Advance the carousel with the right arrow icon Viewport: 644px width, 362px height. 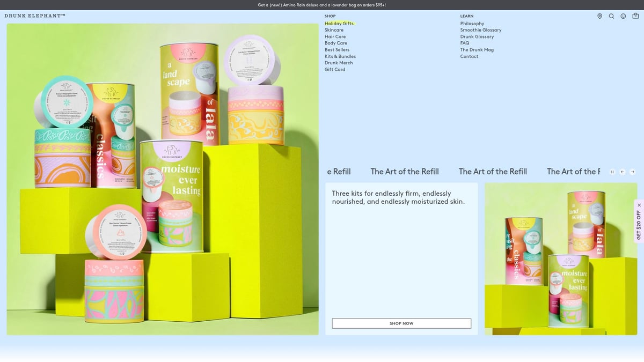click(x=632, y=172)
